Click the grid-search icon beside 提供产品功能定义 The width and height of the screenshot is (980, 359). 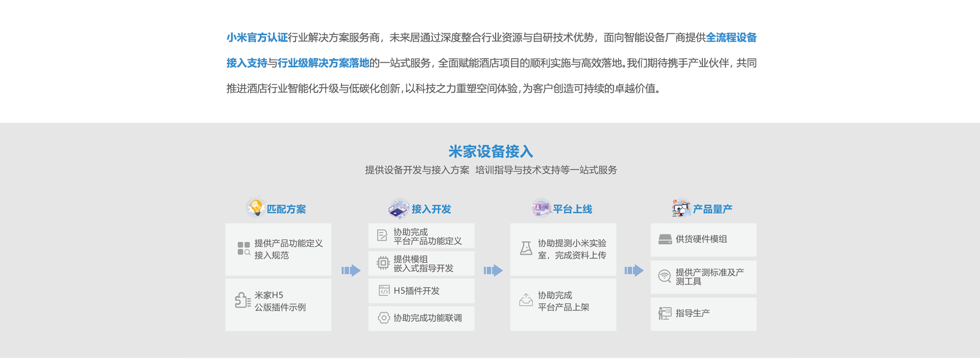click(243, 249)
